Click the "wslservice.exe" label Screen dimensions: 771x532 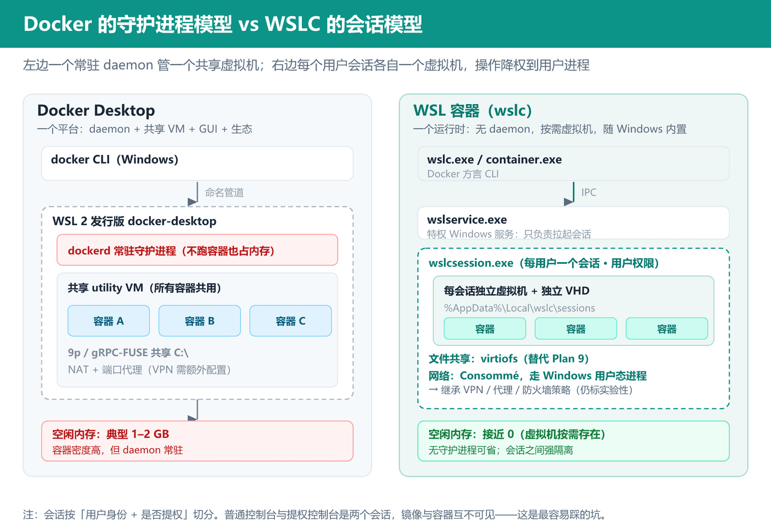467,219
